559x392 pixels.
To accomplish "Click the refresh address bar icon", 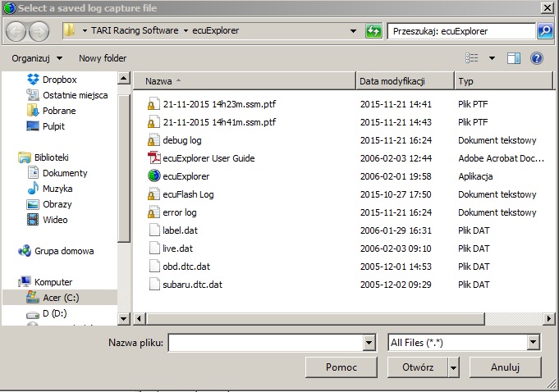I will (373, 31).
